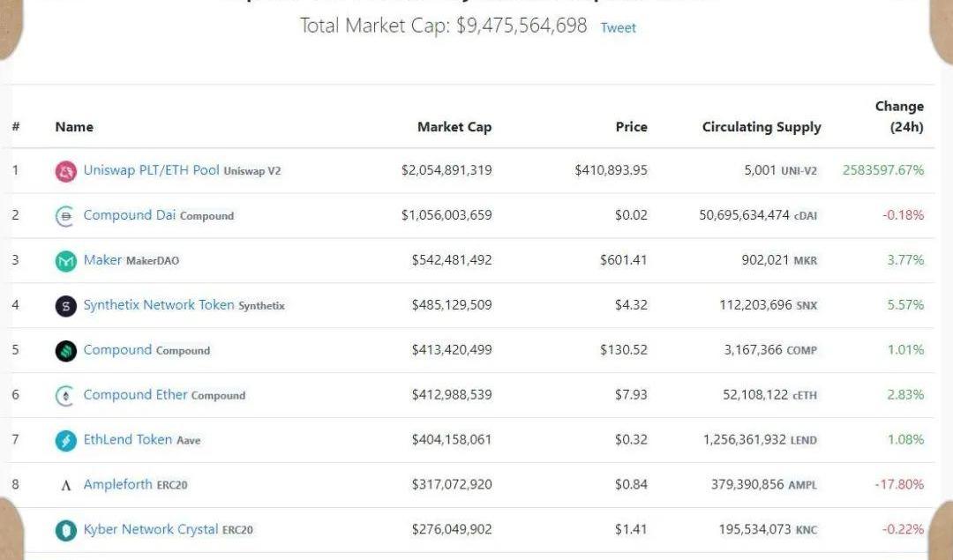Click the EthLend Token logo icon

point(66,440)
